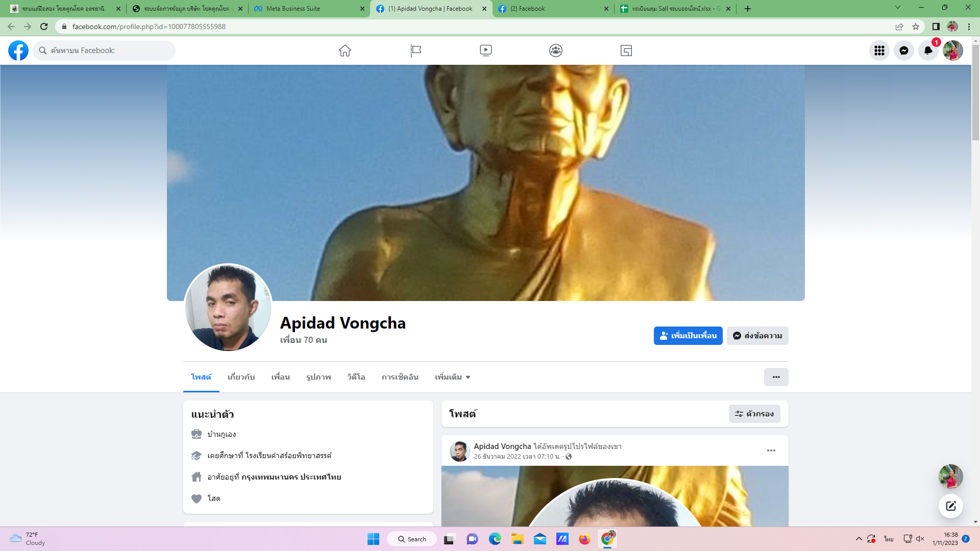The image size is (980, 551).
Task: Open the Facebook Watch video icon
Action: [485, 51]
